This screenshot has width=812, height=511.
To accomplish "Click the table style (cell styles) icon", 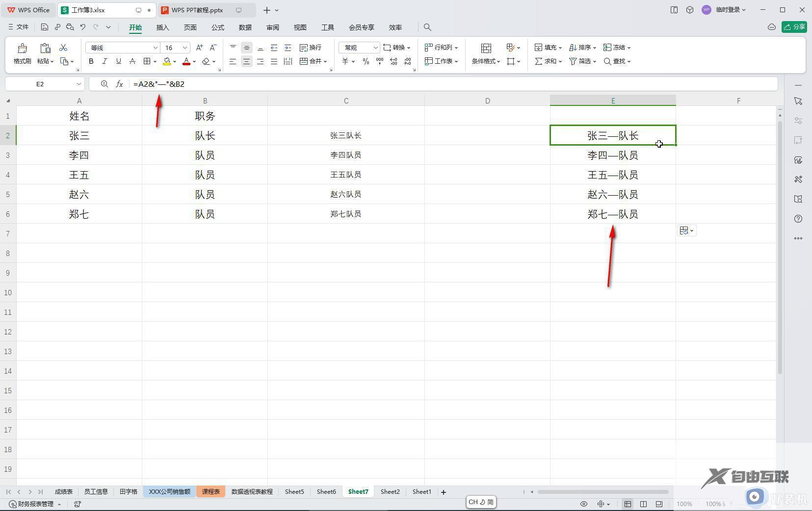I will point(511,48).
